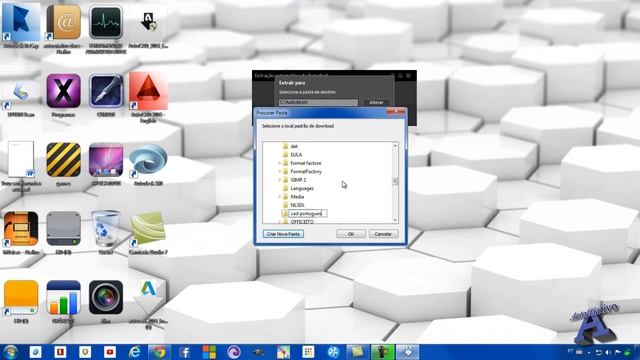The image size is (640, 360).
Task: Open the scanner shortcut desktop icon
Action: 20,93
